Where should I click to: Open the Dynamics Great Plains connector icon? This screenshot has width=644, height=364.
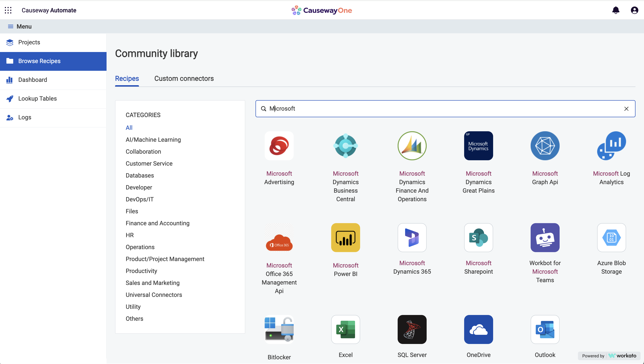pyautogui.click(x=478, y=146)
